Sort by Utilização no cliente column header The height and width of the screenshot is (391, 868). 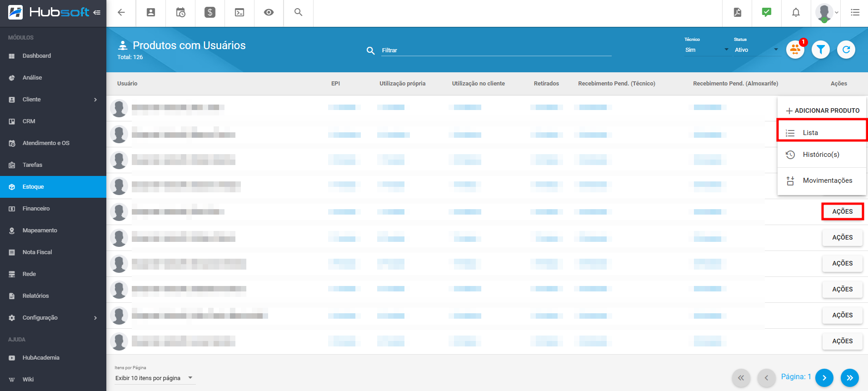click(x=479, y=84)
